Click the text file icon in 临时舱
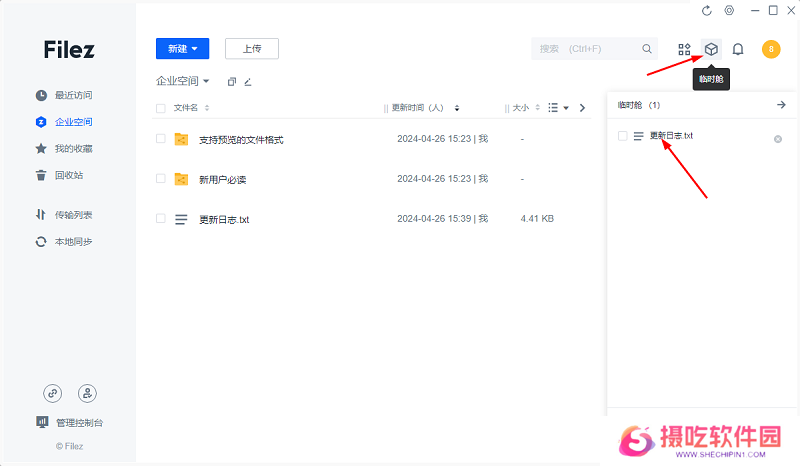 (x=638, y=136)
